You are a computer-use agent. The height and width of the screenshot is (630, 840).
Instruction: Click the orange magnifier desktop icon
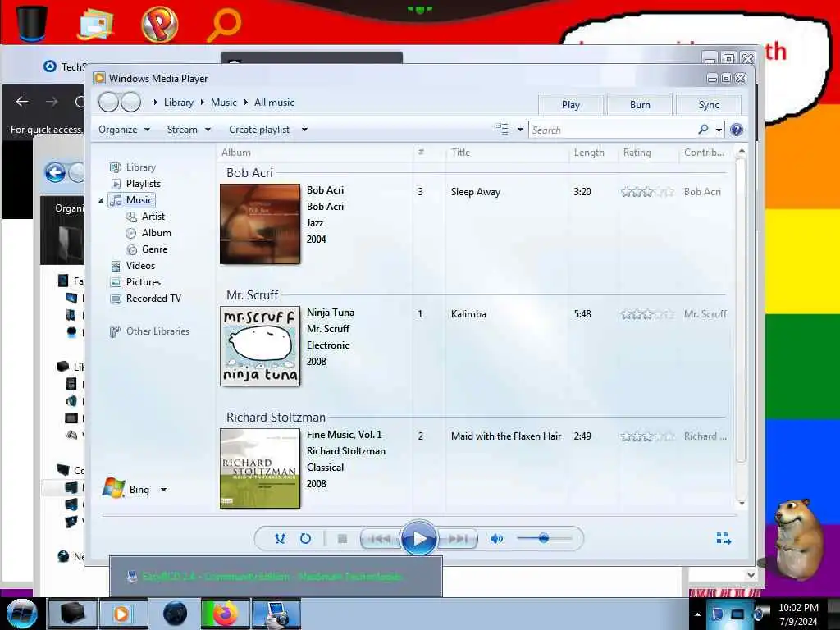coord(223,25)
